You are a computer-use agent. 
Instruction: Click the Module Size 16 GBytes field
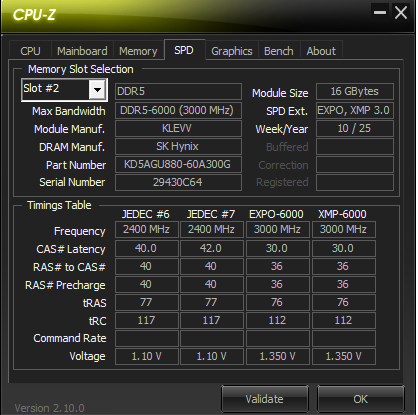coord(355,91)
